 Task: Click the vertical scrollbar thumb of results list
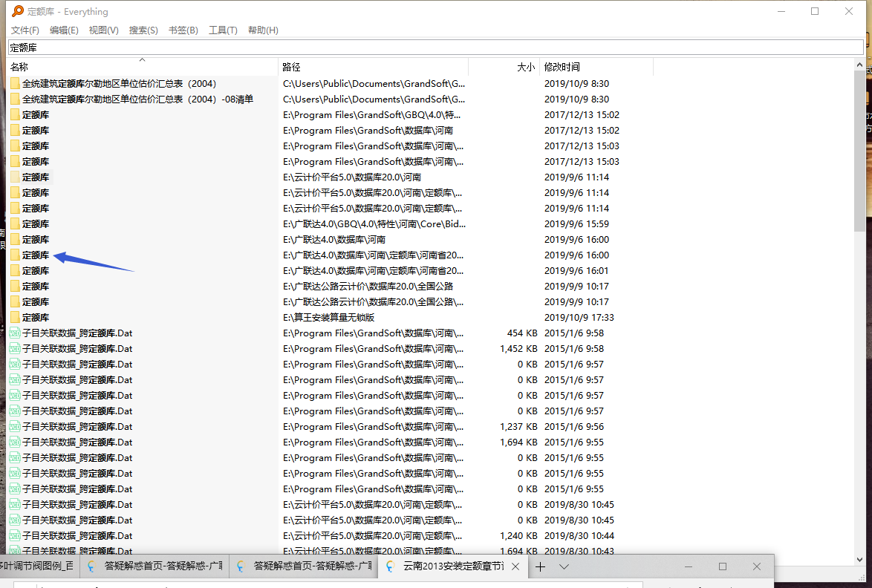point(860,151)
